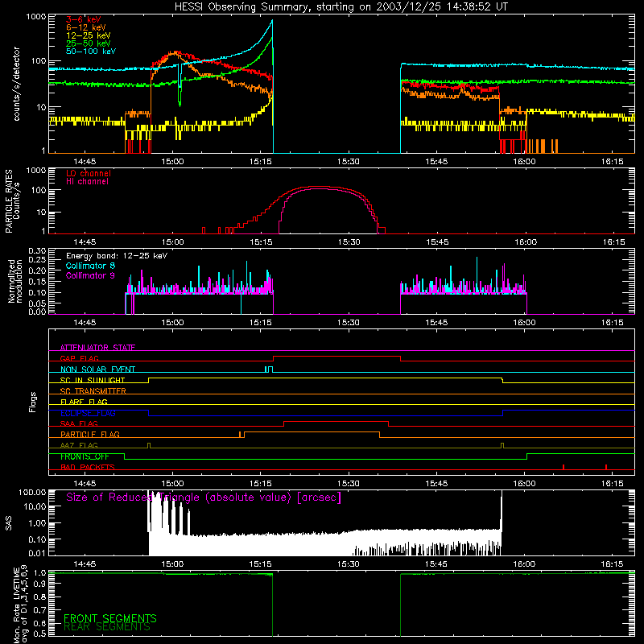Click the GAP FLAG label

(79, 358)
